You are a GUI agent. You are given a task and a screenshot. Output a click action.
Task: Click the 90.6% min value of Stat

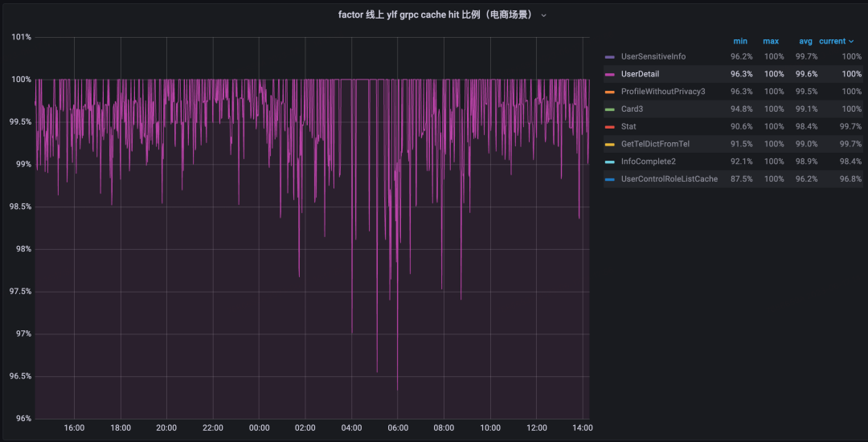click(x=741, y=126)
